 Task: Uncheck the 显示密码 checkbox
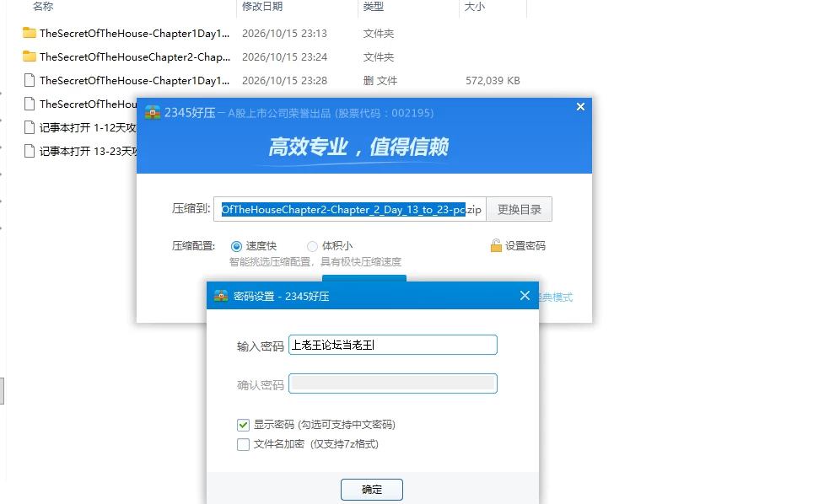243,425
